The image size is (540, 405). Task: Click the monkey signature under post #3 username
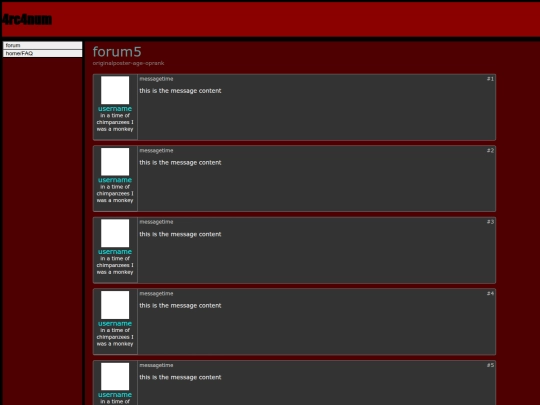pyautogui.click(x=115, y=265)
